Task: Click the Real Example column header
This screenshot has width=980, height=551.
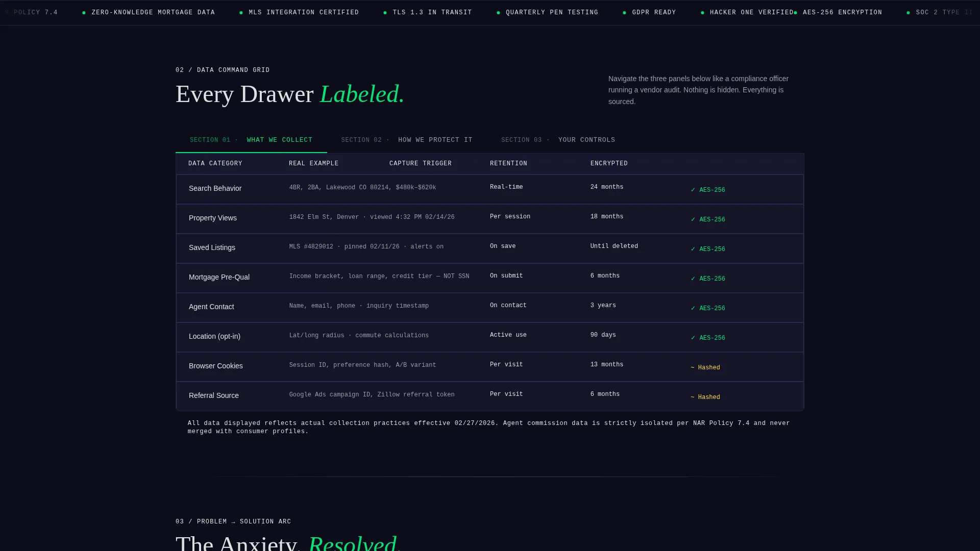Action: (x=313, y=164)
